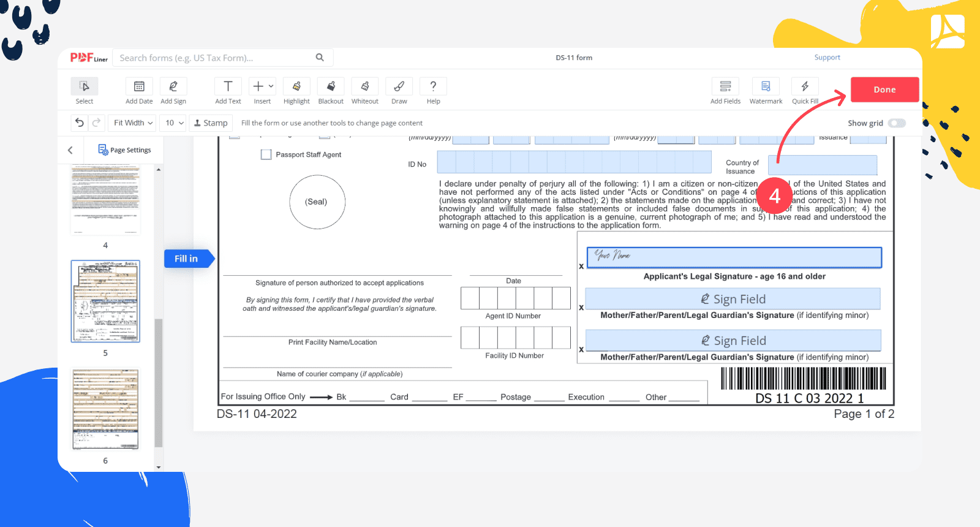980x527 pixels.
Task: Click the PDFLiner logo
Action: (x=89, y=58)
